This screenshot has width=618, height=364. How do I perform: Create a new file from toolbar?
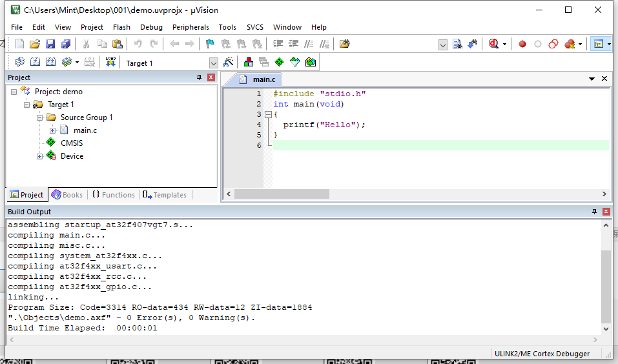click(19, 44)
